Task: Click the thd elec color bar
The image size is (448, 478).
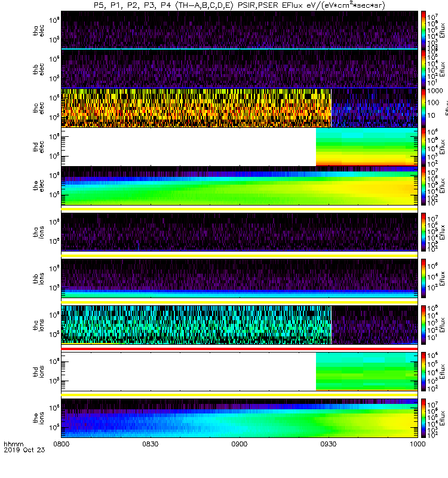Action: coord(424,147)
